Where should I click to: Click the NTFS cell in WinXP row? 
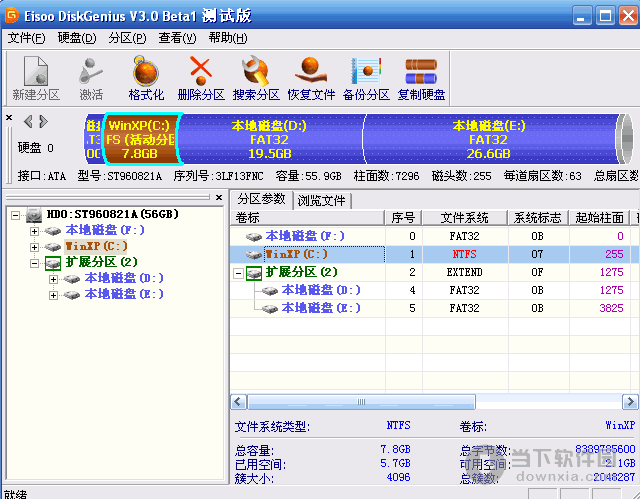click(x=464, y=255)
